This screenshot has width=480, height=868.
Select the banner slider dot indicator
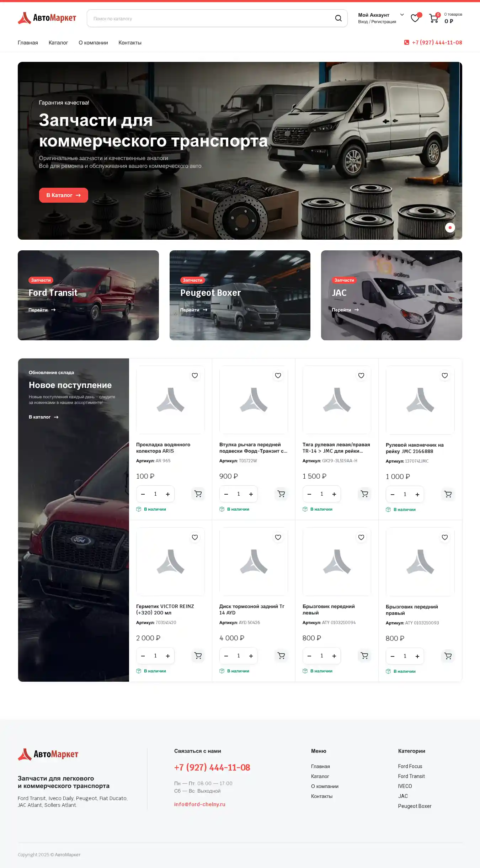coord(450,228)
